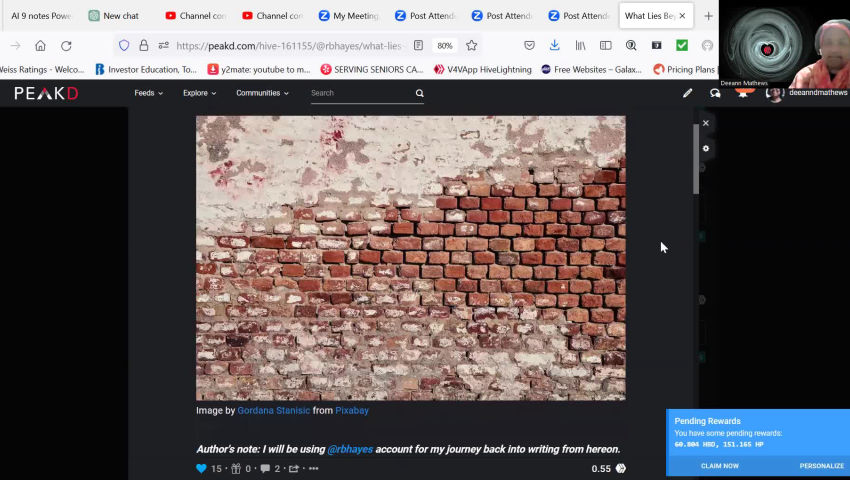Click the dark square extension icon
The height and width of the screenshot is (480, 850).
click(x=656, y=46)
